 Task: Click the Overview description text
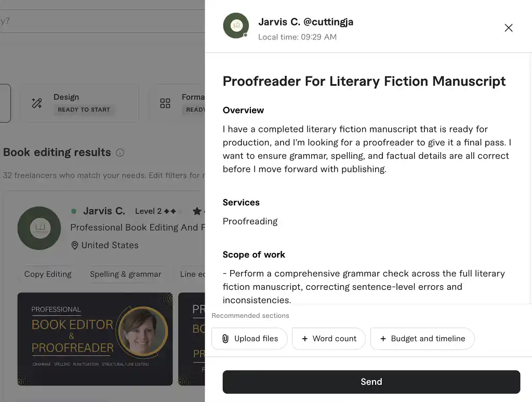coord(366,149)
